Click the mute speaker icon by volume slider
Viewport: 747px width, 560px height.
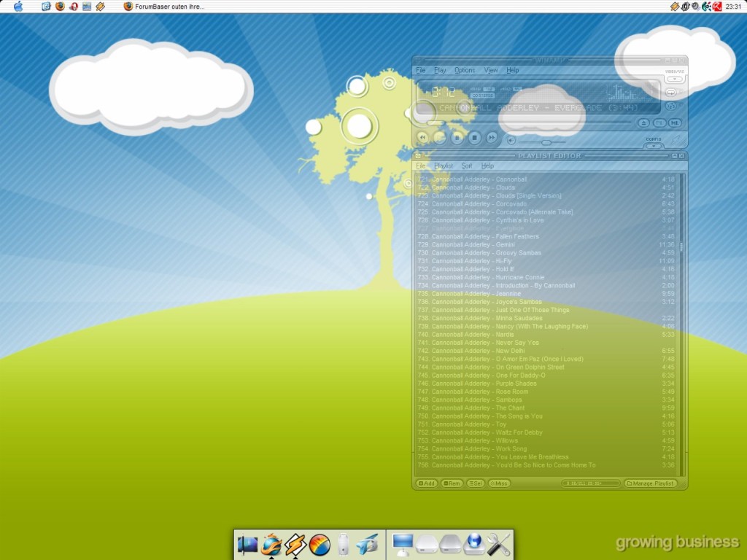pyautogui.click(x=511, y=141)
